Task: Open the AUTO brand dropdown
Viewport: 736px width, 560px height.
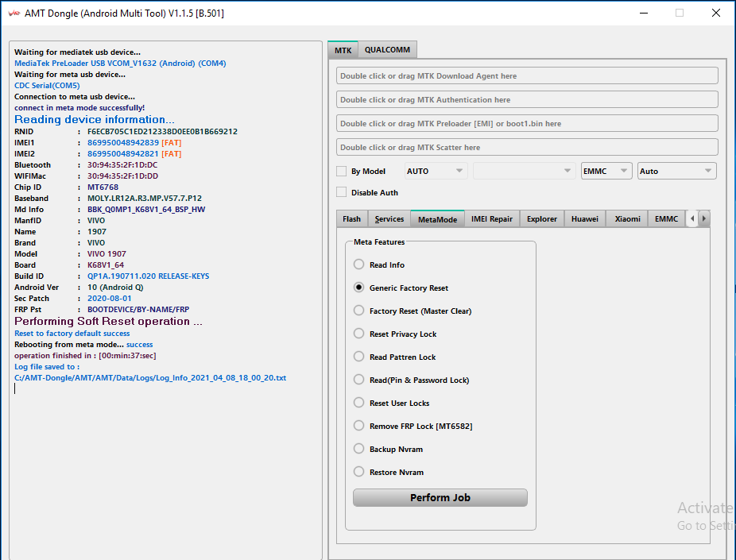Action: 436,171
